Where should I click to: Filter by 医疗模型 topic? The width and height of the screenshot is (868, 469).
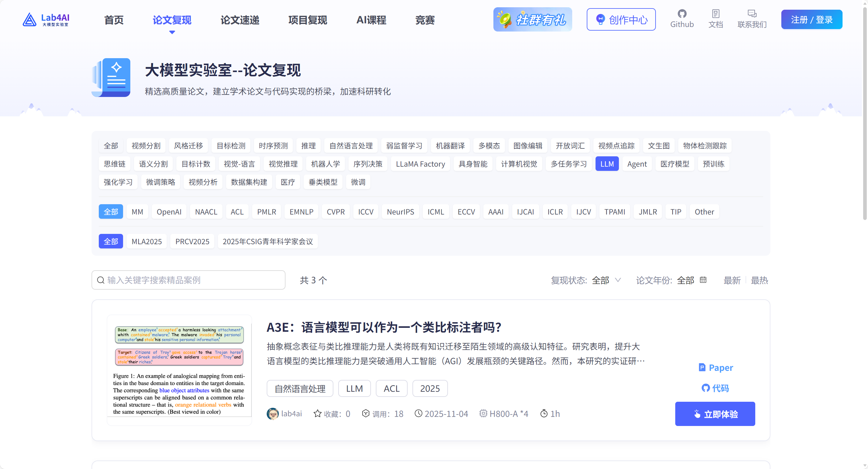click(675, 164)
